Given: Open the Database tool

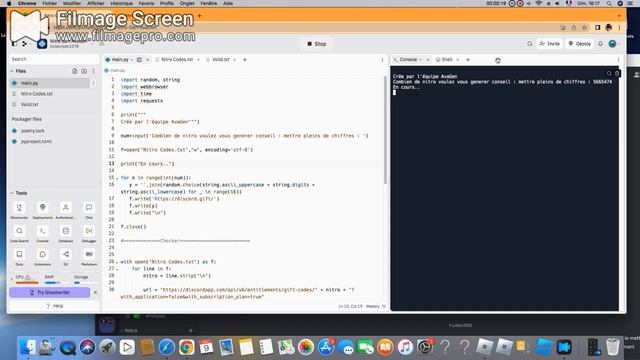Looking at the screenshot, I should (x=65, y=234).
